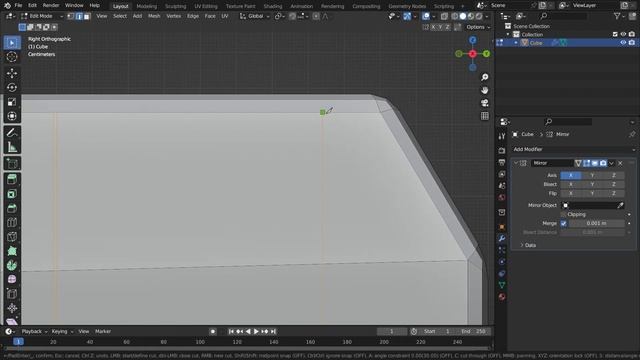Screen dimensions: 640x360
Task: Open the Vertex menu
Action: [173, 16]
